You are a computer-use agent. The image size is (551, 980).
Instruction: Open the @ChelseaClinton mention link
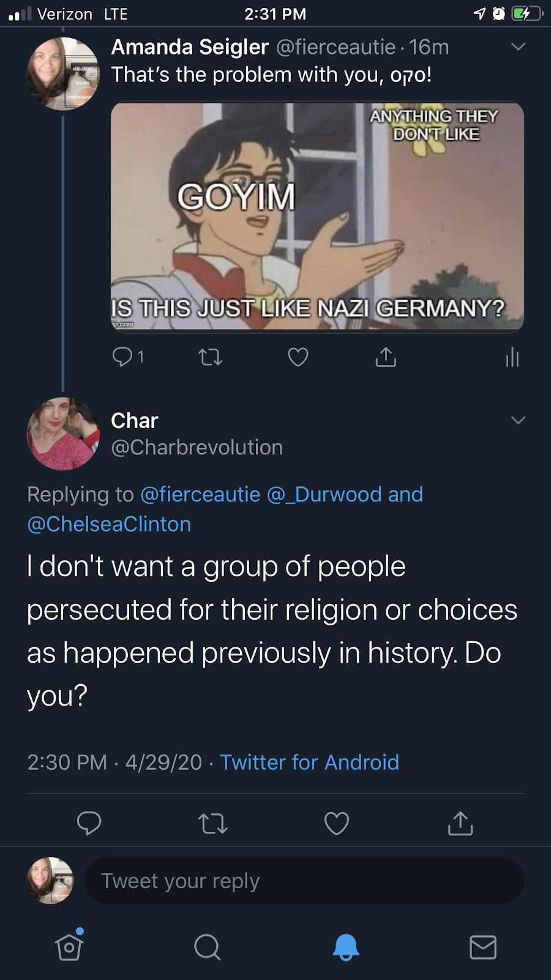pyautogui.click(x=109, y=524)
